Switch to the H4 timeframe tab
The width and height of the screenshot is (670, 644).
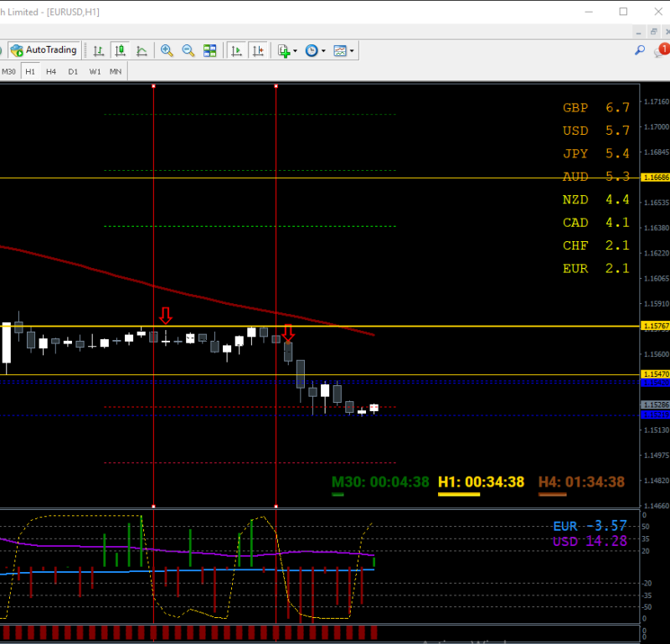click(x=50, y=71)
